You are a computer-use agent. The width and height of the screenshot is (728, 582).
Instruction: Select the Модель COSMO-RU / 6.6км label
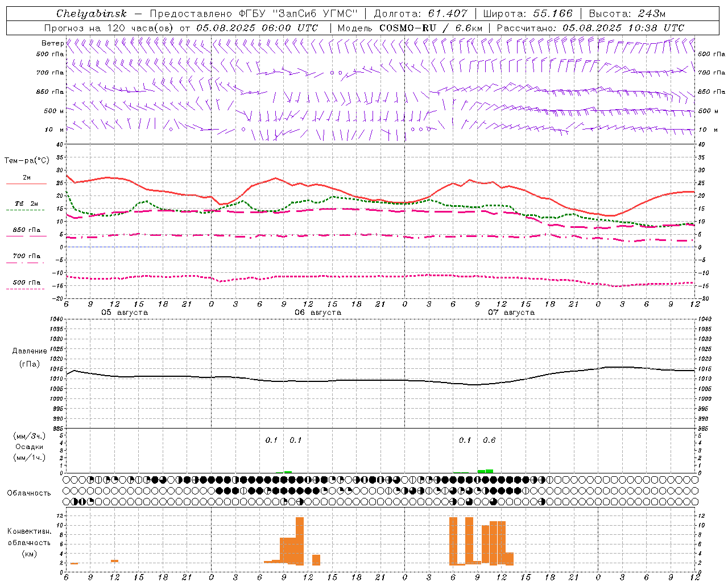point(409,28)
